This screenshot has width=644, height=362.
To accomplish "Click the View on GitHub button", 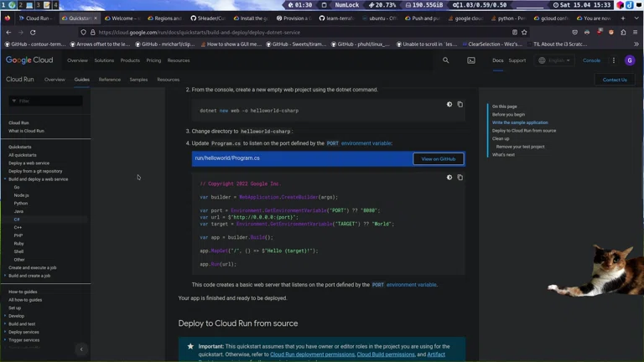I will pos(439,159).
